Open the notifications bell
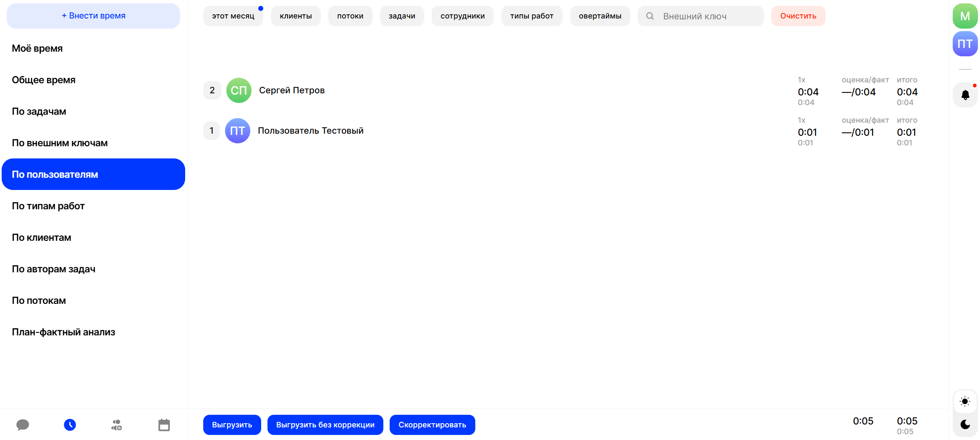Screen dimensions: 980x440 coord(965,95)
